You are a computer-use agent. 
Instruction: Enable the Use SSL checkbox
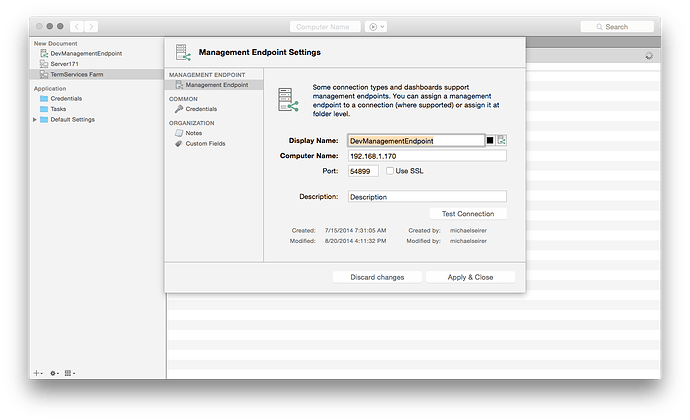(390, 171)
